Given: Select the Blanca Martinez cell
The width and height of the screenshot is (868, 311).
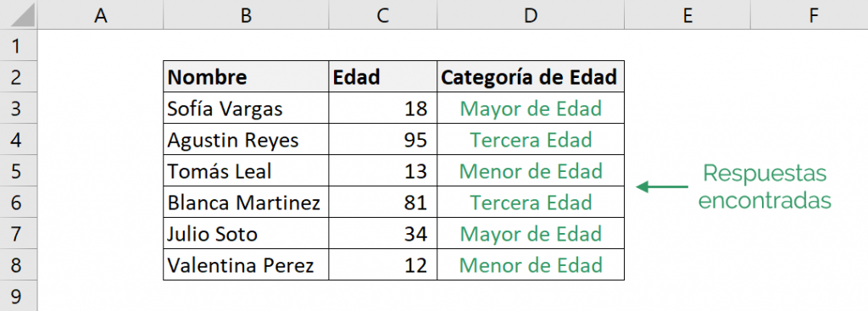Looking at the screenshot, I should (246, 202).
